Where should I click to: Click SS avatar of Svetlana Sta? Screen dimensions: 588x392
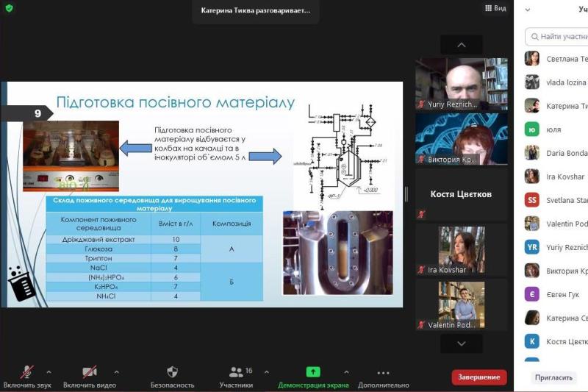click(531, 200)
